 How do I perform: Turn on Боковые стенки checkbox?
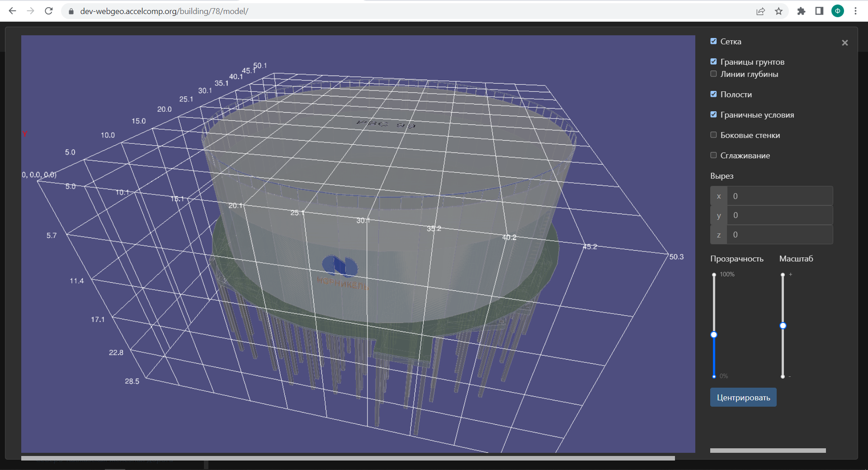coord(713,135)
